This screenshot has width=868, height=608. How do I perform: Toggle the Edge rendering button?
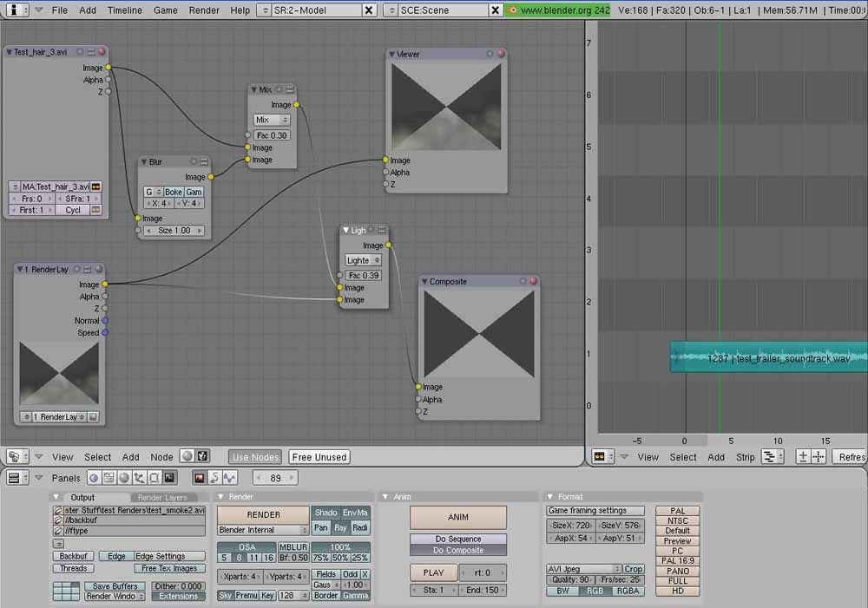[x=116, y=556]
